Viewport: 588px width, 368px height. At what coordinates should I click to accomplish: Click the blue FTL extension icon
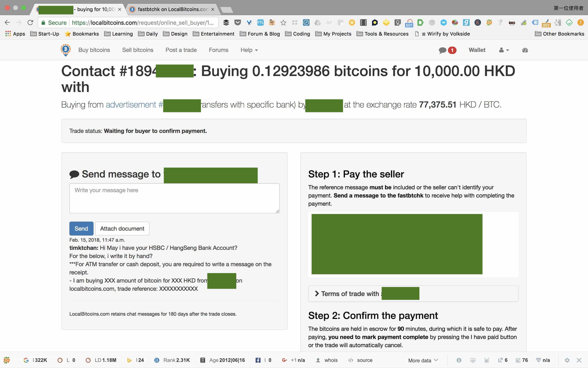click(x=261, y=23)
